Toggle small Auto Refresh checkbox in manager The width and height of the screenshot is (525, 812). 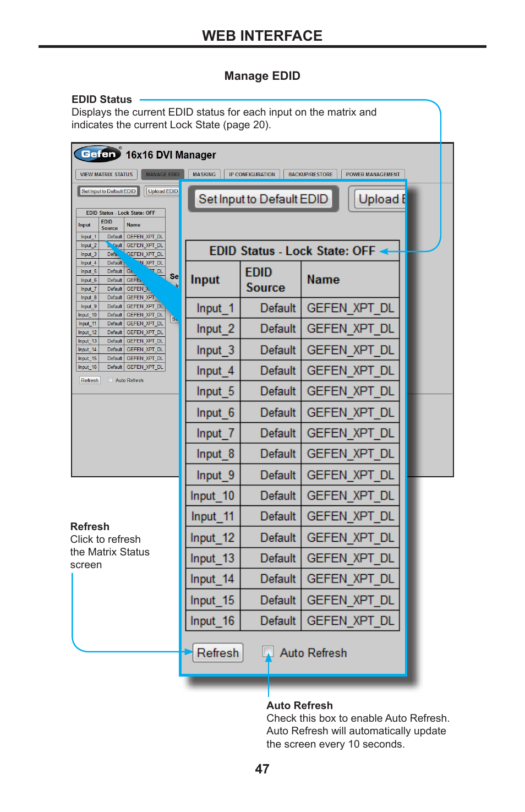coord(111,380)
